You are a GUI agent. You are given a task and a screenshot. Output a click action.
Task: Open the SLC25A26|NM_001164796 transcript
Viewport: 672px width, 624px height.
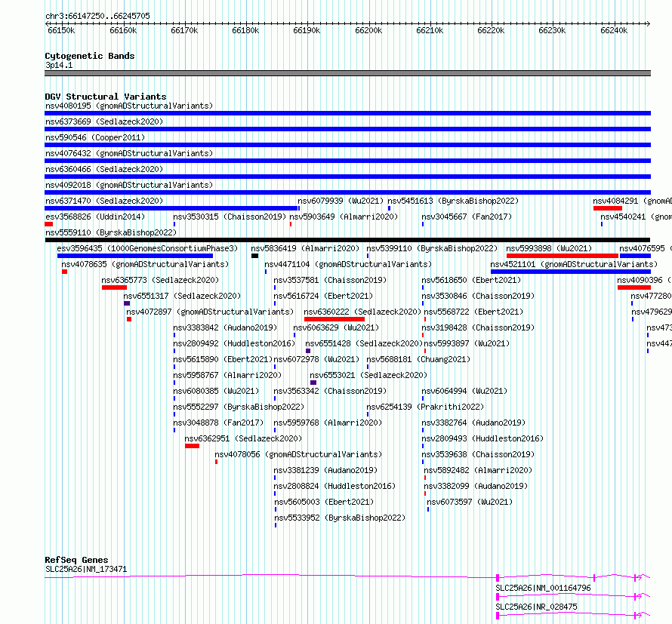coord(543,588)
